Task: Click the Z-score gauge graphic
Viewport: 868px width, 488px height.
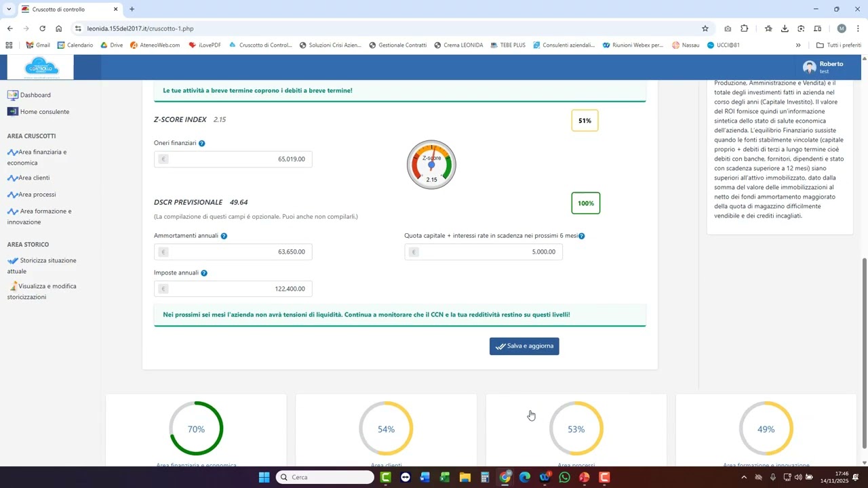Action: (x=431, y=165)
